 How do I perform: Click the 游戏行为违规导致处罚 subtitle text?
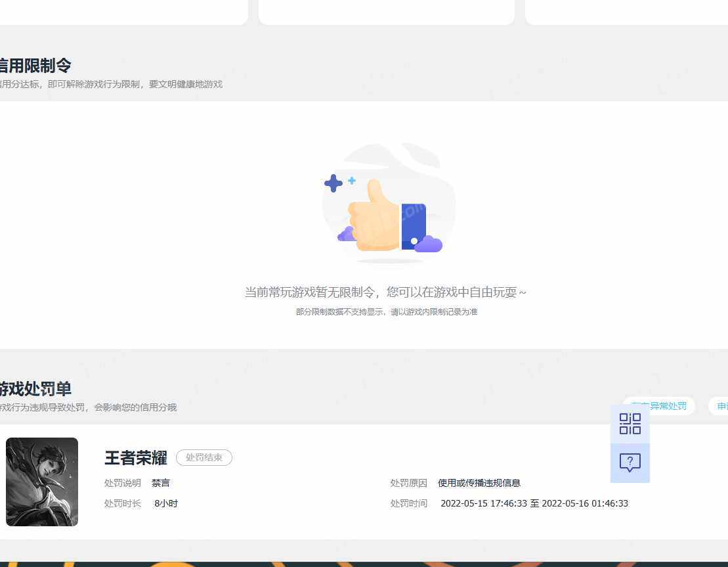tap(88, 407)
